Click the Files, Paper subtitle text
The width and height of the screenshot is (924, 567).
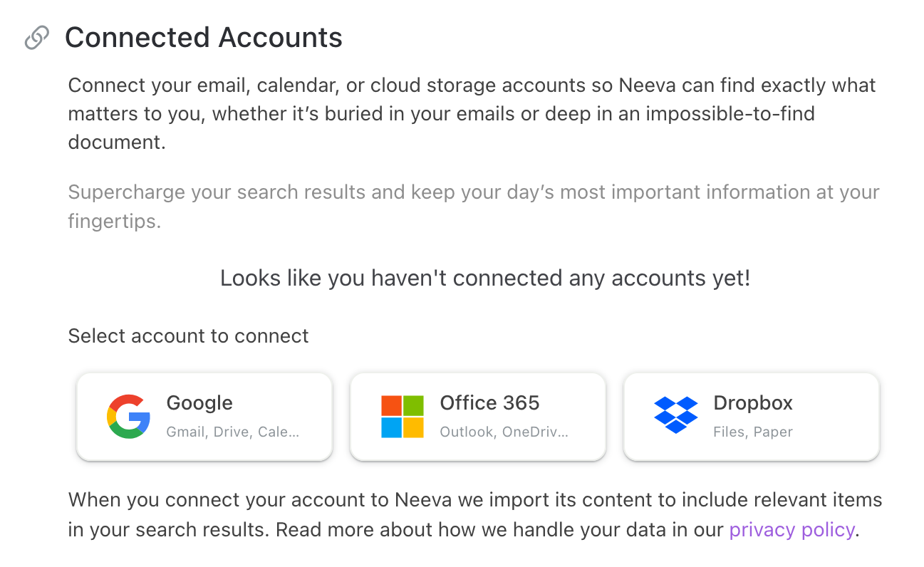point(753,432)
